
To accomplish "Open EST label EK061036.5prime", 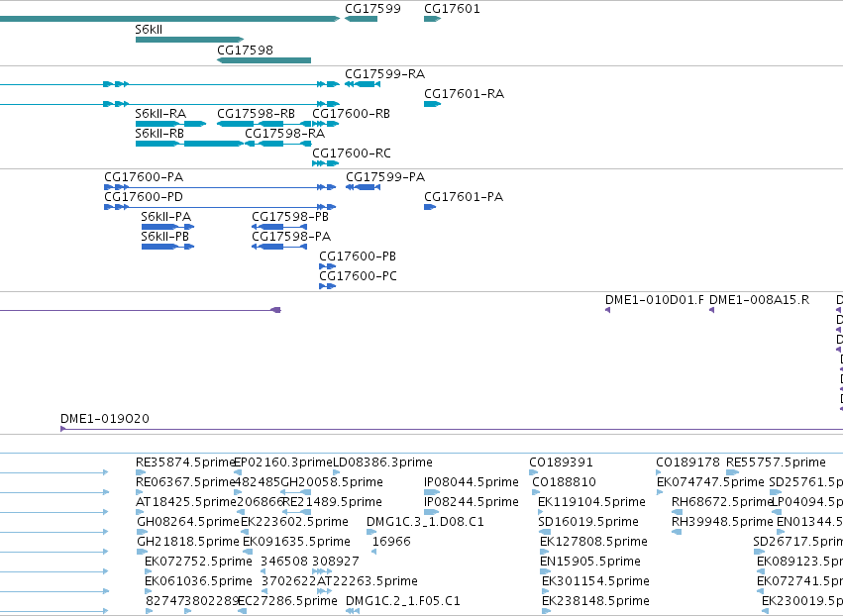I will coord(198,581).
